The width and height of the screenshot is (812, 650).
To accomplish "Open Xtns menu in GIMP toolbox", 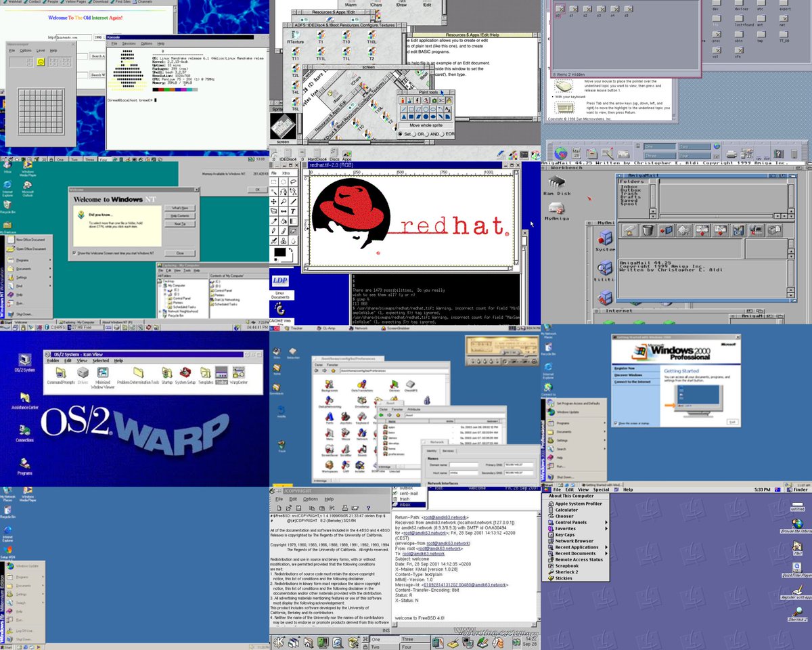I will pos(286,173).
